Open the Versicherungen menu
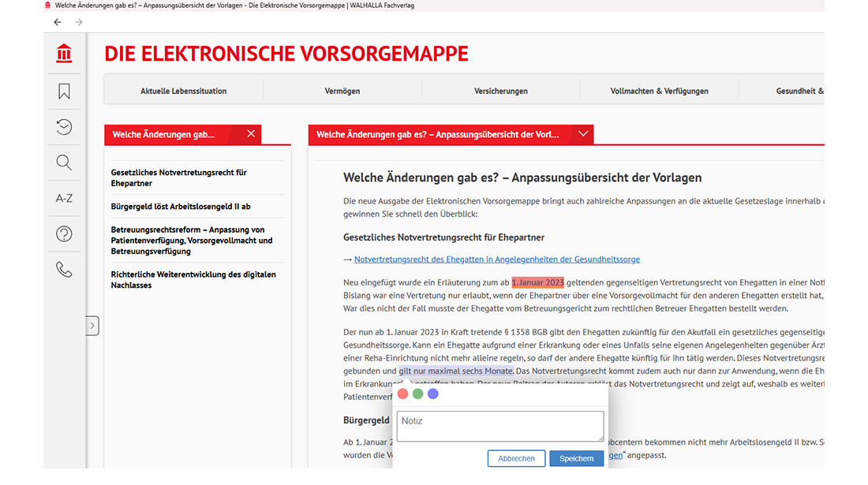Screen dimensions: 868x485 [500, 91]
